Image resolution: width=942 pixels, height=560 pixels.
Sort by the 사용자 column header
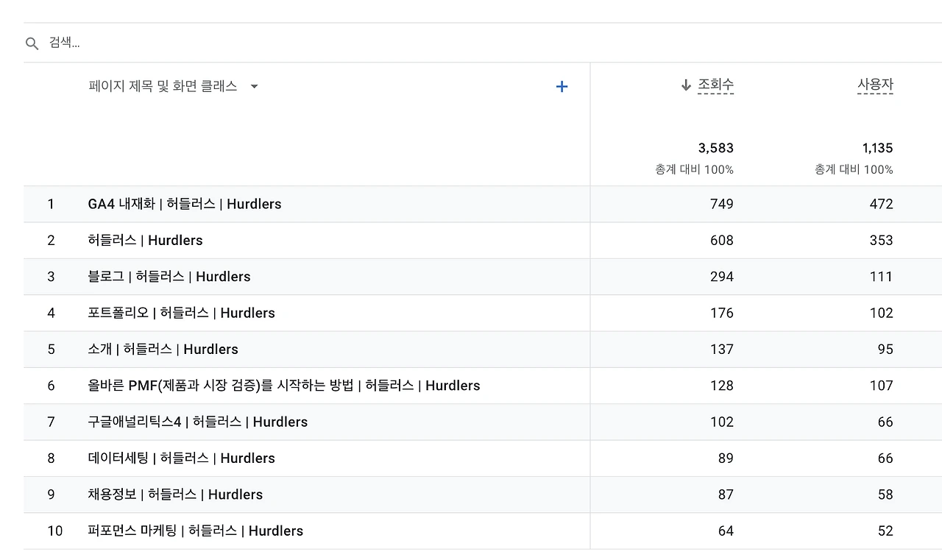click(875, 85)
